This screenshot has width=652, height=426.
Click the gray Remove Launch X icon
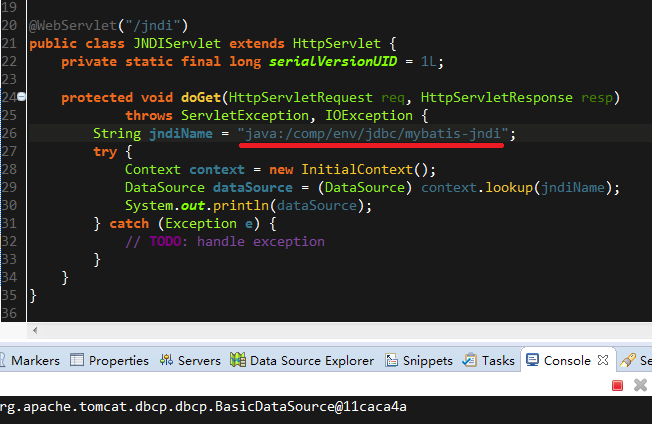640,385
